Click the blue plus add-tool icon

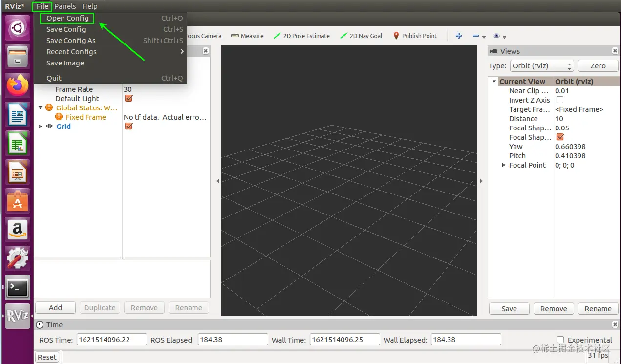pos(459,36)
